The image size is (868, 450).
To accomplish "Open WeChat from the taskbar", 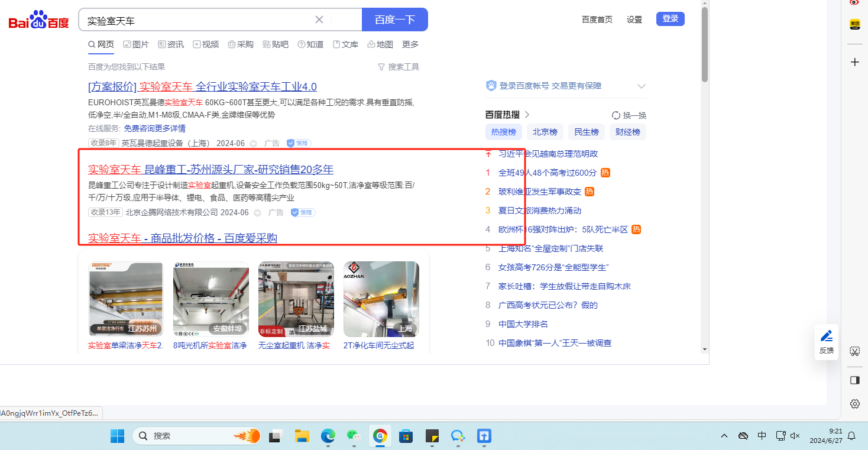I will pos(354,436).
